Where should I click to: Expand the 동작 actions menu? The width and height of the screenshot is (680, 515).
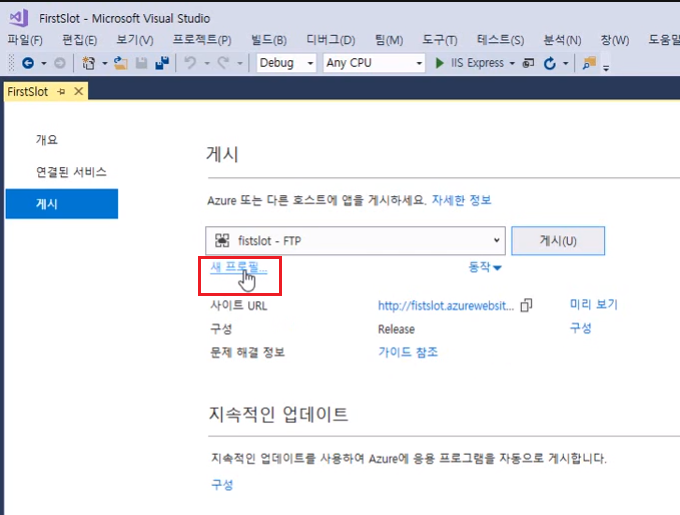[x=485, y=267]
